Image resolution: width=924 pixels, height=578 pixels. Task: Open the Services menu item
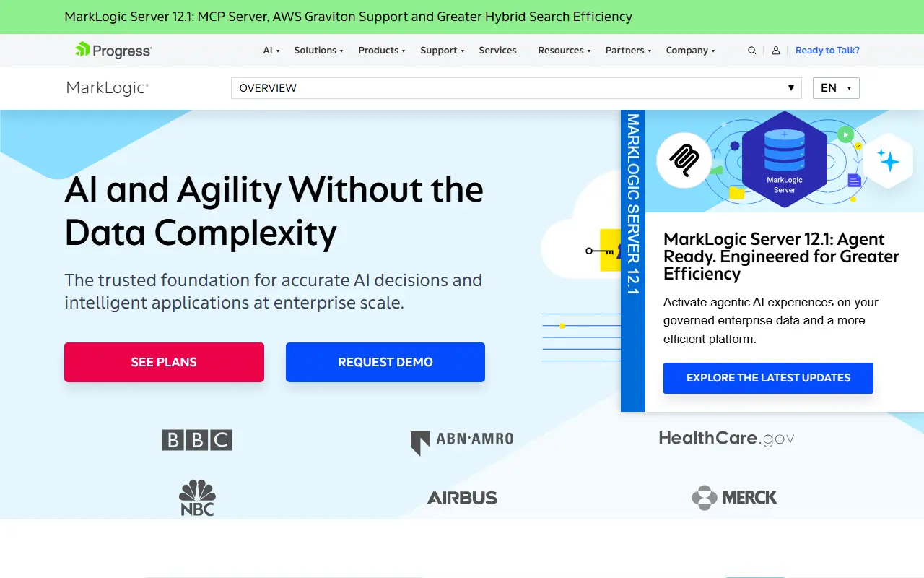(x=497, y=51)
